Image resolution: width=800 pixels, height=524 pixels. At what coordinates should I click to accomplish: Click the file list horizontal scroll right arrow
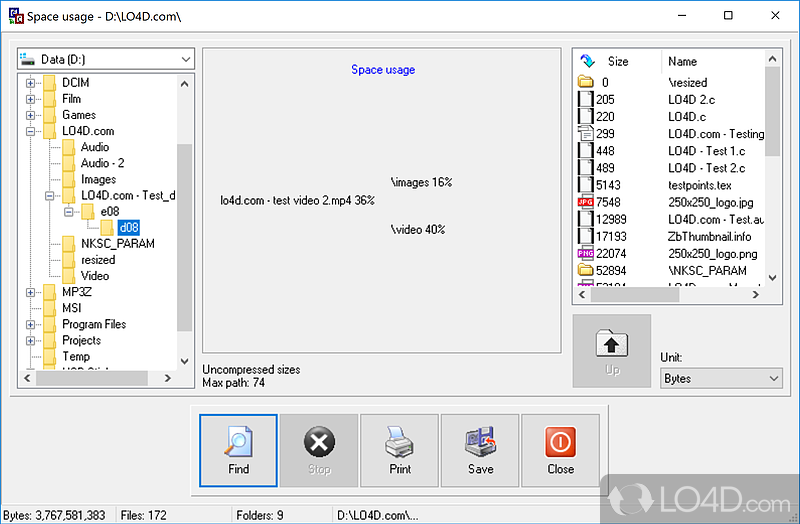pyautogui.click(x=756, y=295)
